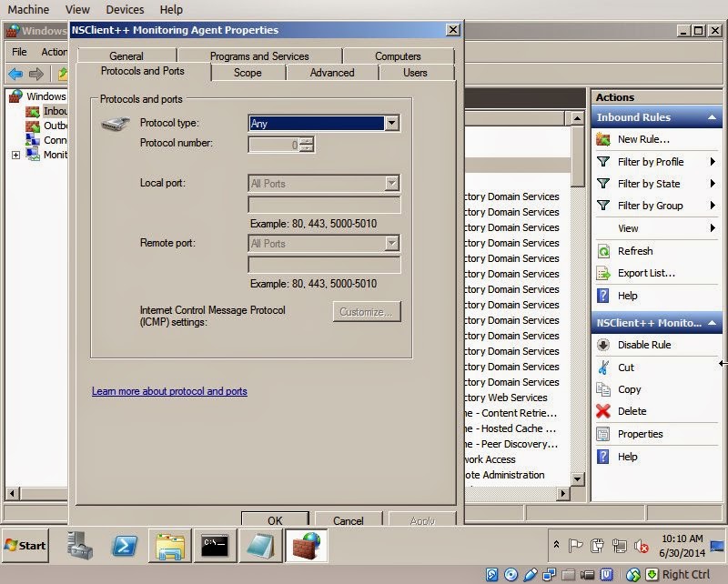This screenshot has height=584, width=728.
Task: Switch to the Computers tab
Action: tap(398, 55)
